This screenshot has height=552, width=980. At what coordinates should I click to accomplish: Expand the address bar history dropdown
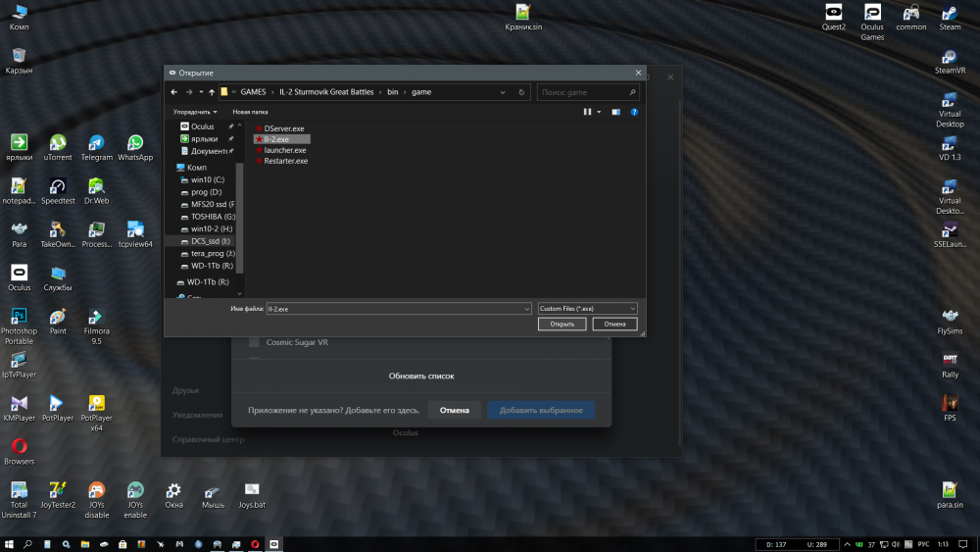coord(503,92)
